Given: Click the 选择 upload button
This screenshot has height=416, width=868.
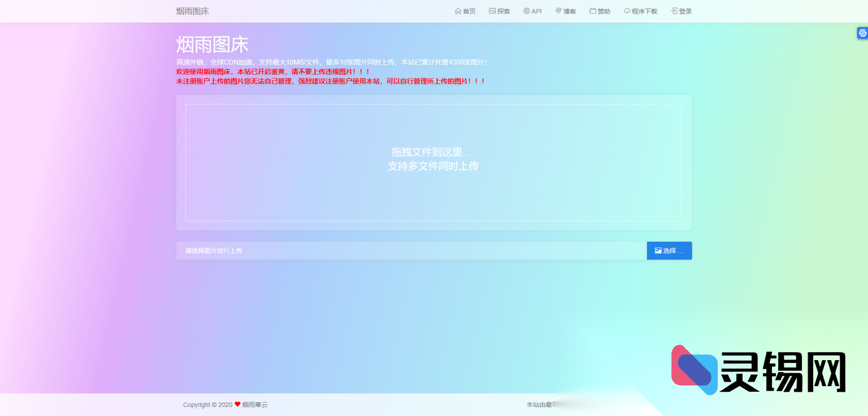Looking at the screenshot, I should (669, 250).
